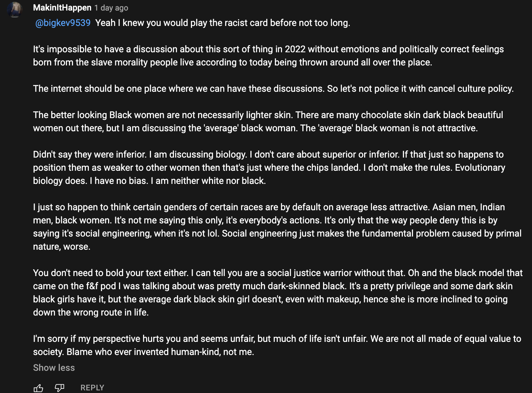Hide the long comment text via Show less
This screenshot has width=532, height=393.
pyautogui.click(x=54, y=367)
